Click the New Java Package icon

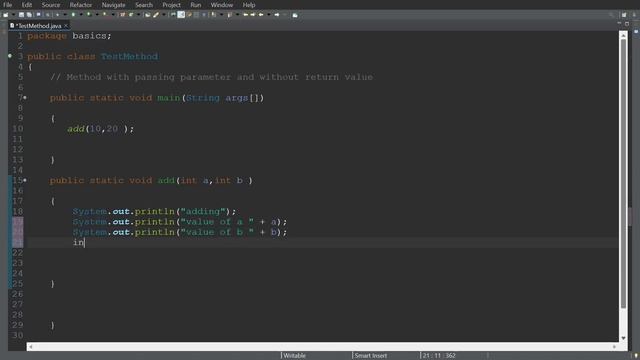tap(122, 15)
